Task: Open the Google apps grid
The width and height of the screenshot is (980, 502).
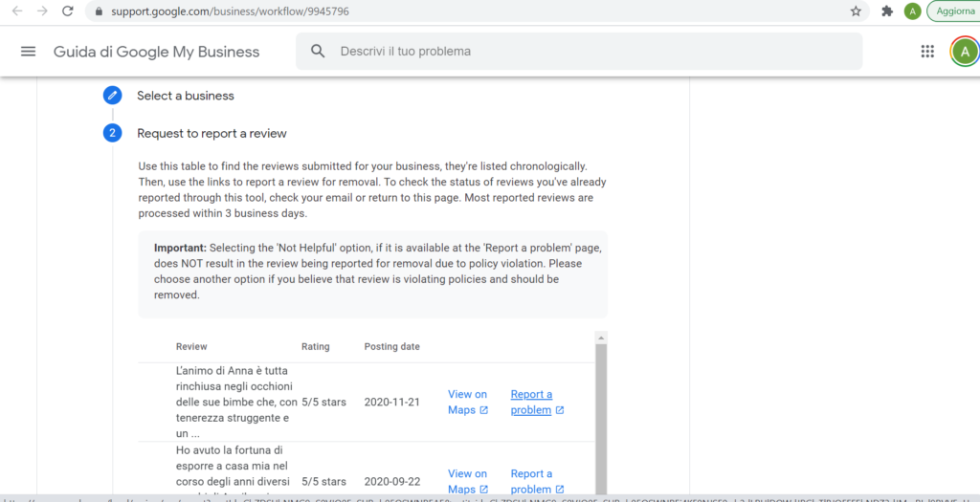Action: coord(926,52)
